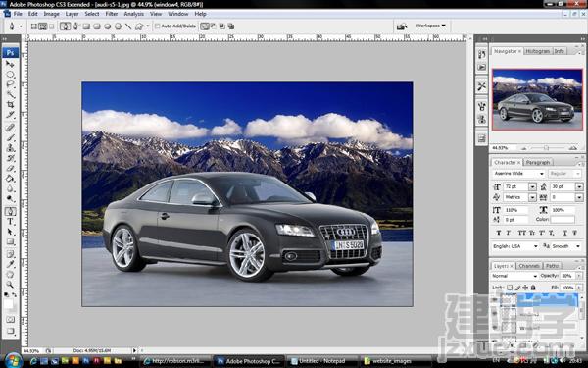The height and width of the screenshot is (368, 588).
Task: Choose the Ellipse shape in options bar
Action: click(x=108, y=26)
